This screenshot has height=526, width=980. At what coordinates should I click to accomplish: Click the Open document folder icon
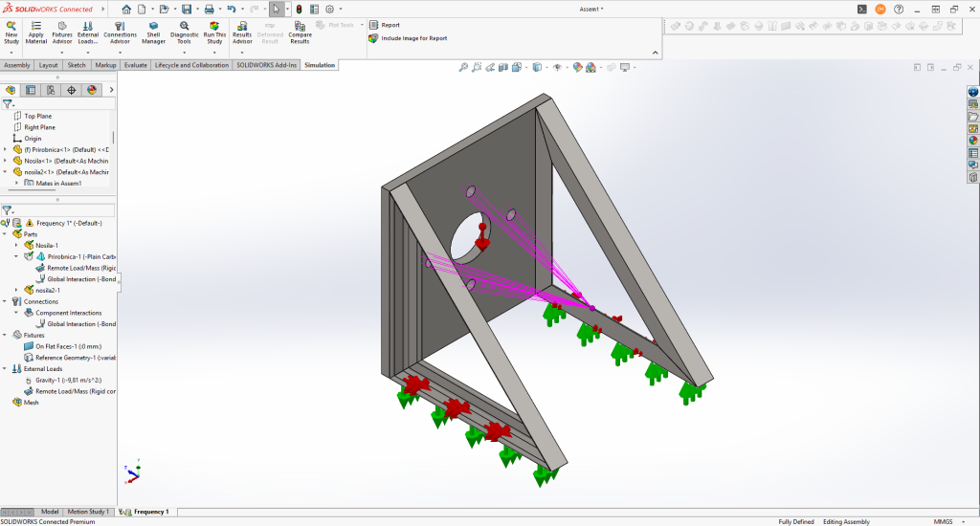(x=164, y=10)
